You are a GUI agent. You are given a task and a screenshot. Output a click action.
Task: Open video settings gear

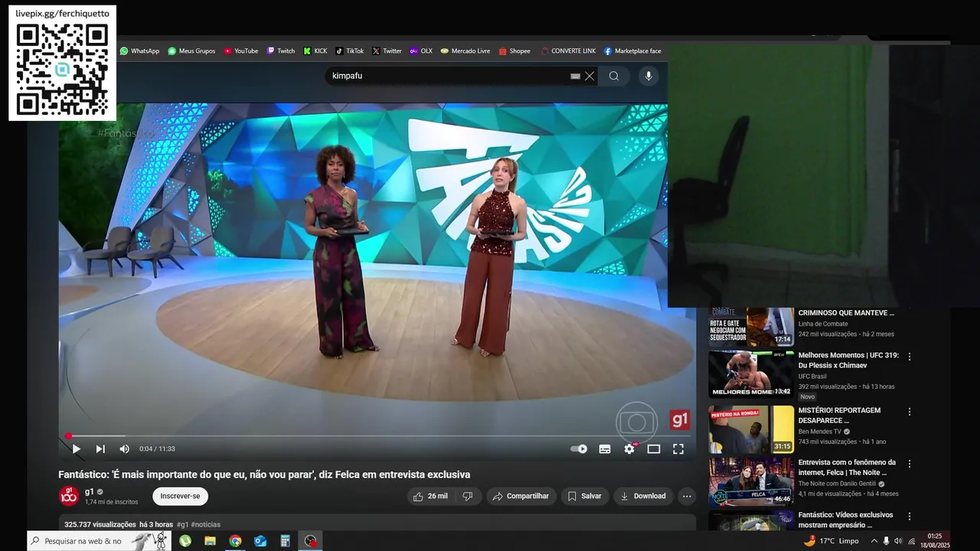tap(629, 449)
